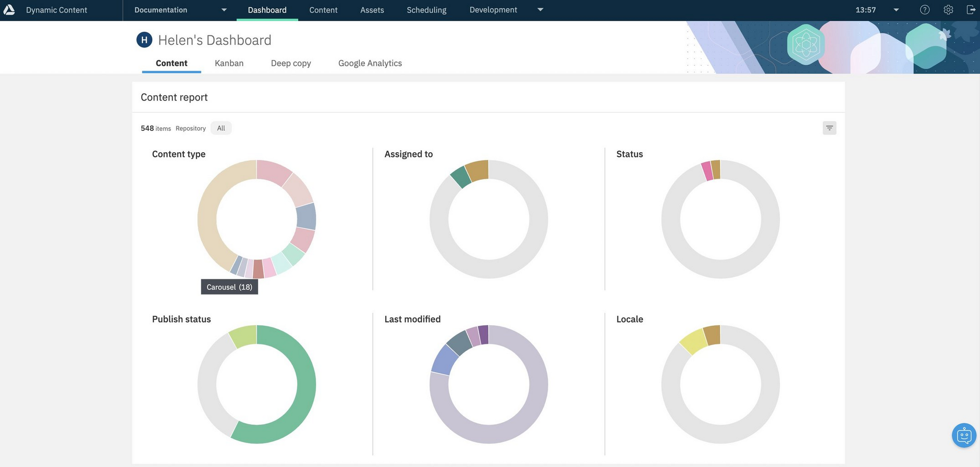This screenshot has width=980, height=467.
Task: Click the log out icon
Action: coord(971,10)
